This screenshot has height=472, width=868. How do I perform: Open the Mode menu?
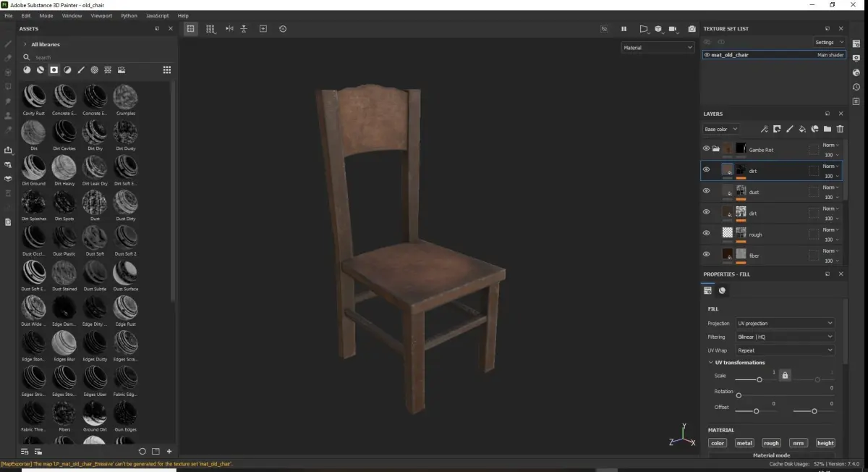[46, 15]
